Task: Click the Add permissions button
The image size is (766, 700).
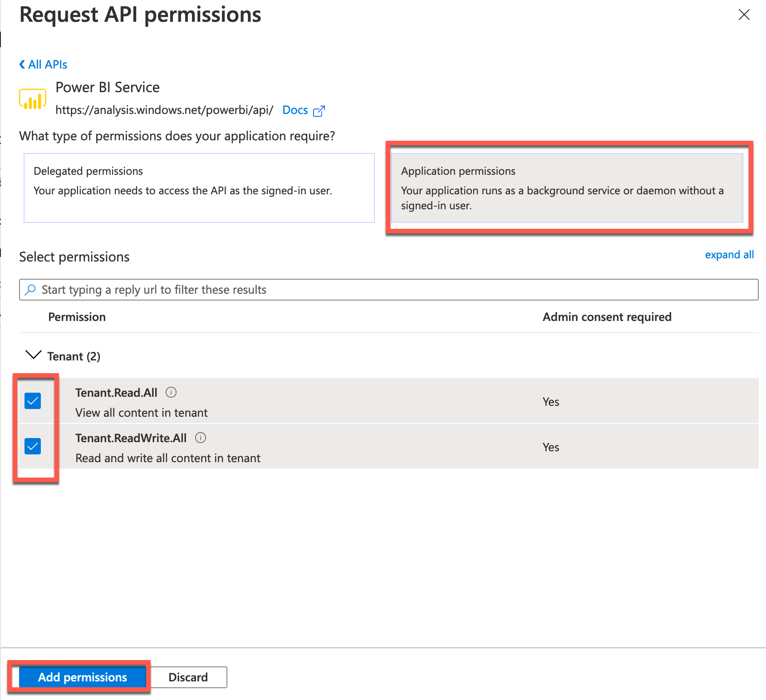Action: click(83, 677)
